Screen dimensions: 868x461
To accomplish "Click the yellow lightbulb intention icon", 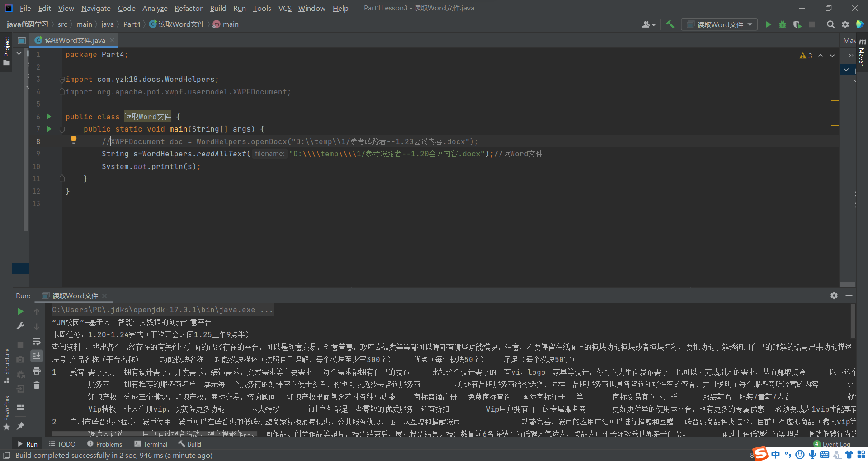I will tap(74, 140).
